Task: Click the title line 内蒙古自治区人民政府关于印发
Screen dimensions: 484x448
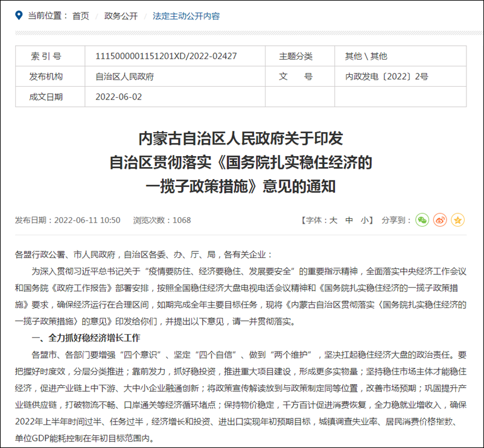Action: pos(241,139)
